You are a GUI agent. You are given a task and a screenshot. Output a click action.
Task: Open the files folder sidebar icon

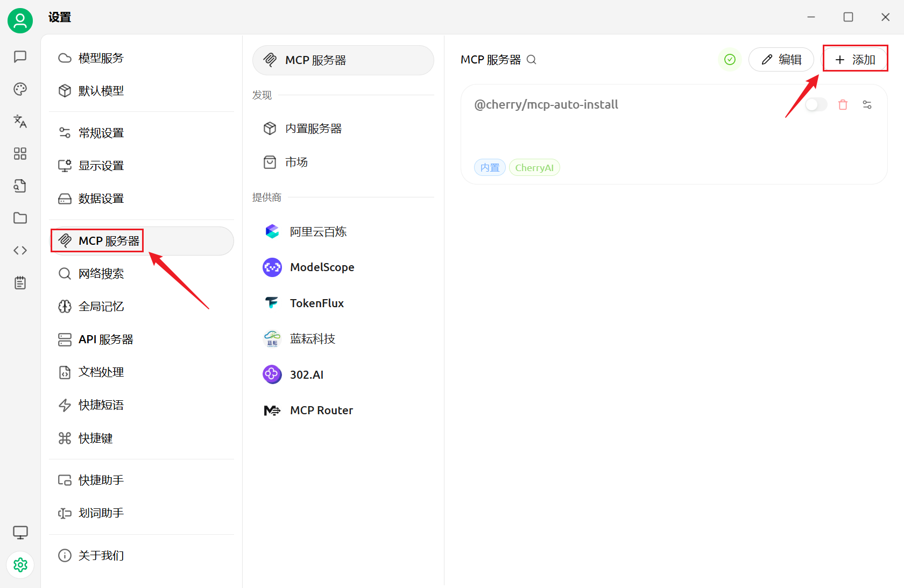(20, 218)
